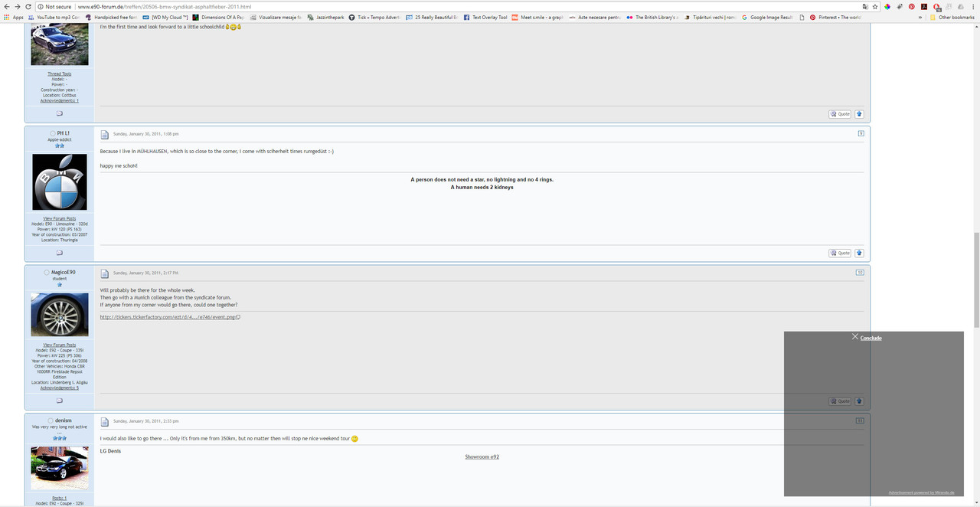The width and height of the screenshot is (980, 507).
Task: Click the private message icon under MagicoE90
Action: pos(60,401)
